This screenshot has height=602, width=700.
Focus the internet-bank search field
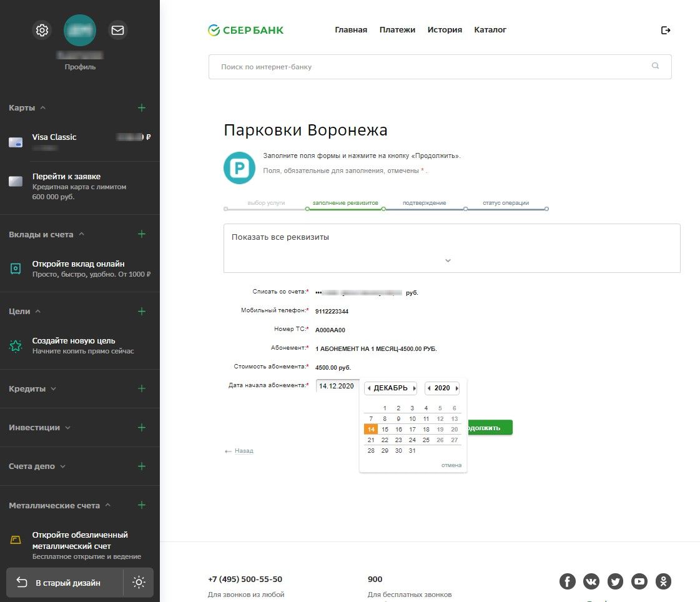tap(440, 67)
